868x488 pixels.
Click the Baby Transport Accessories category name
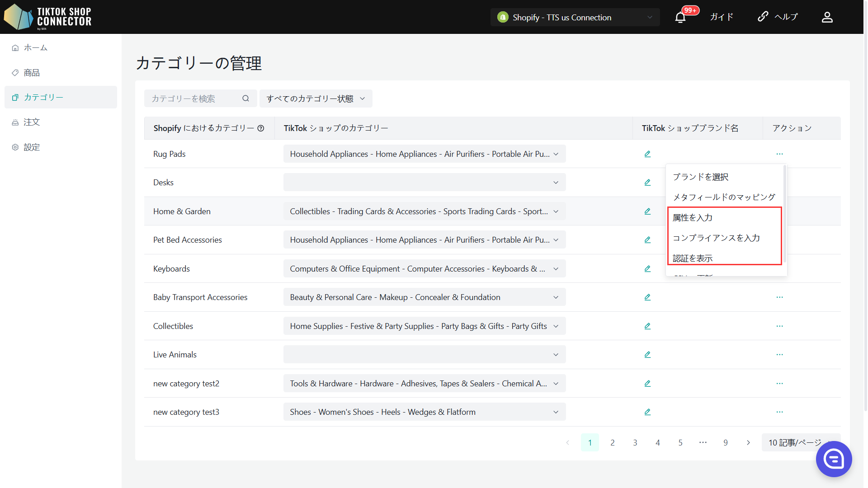coord(200,297)
